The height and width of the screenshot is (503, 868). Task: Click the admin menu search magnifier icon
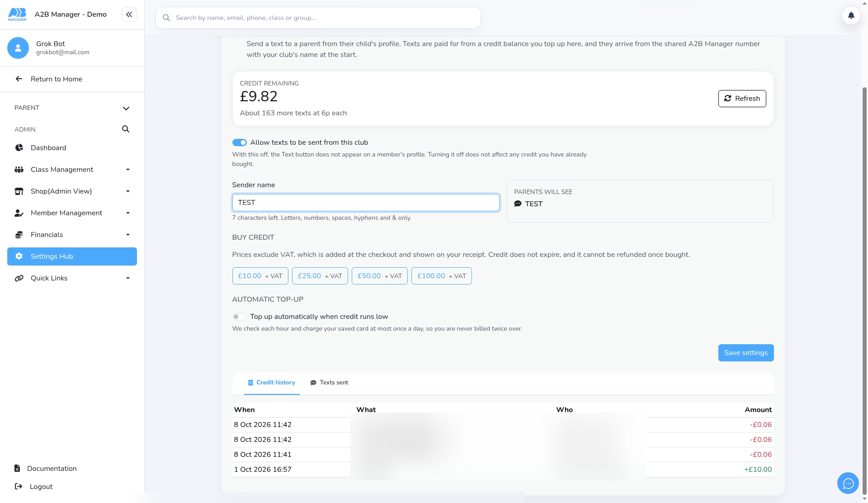[126, 129]
